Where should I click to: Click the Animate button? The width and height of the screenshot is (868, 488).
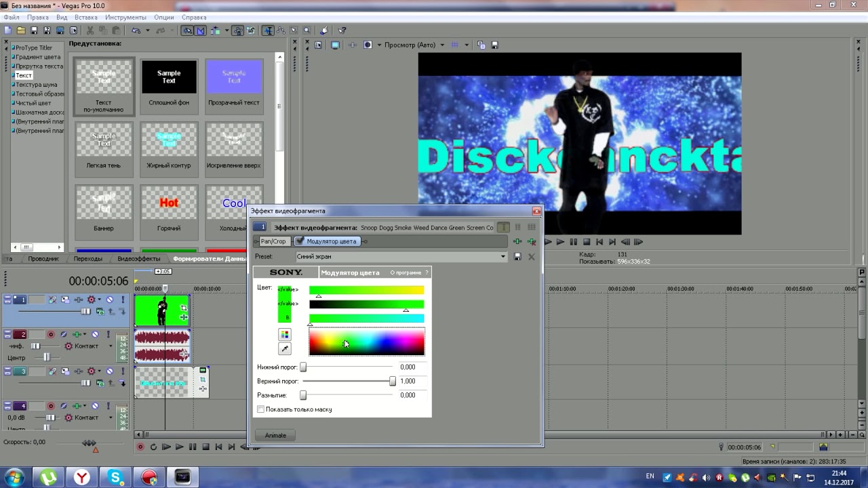pos(275,435)
